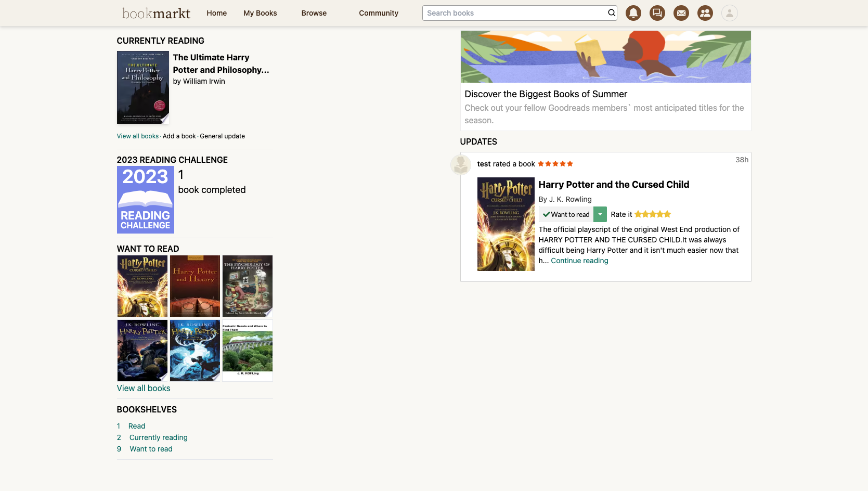Open The Psychology of Harry Potter cover

pos(248,286)
